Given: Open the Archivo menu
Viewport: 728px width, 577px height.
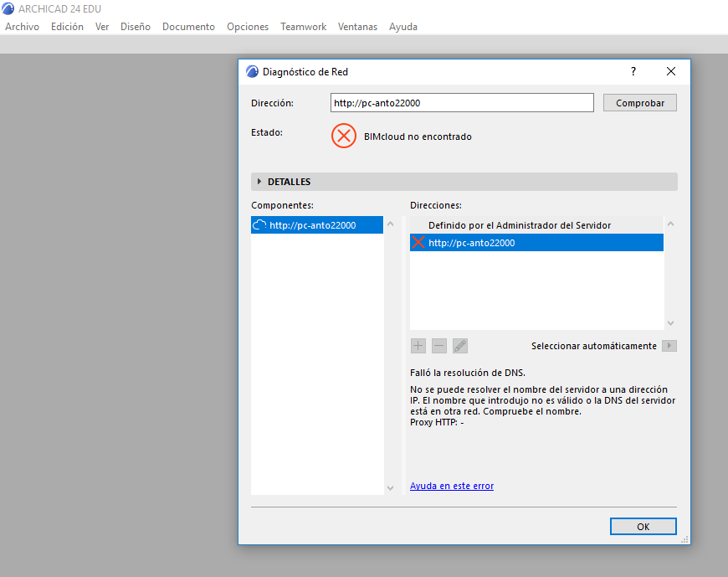Looking at the screenshot, I should (22, 27).
